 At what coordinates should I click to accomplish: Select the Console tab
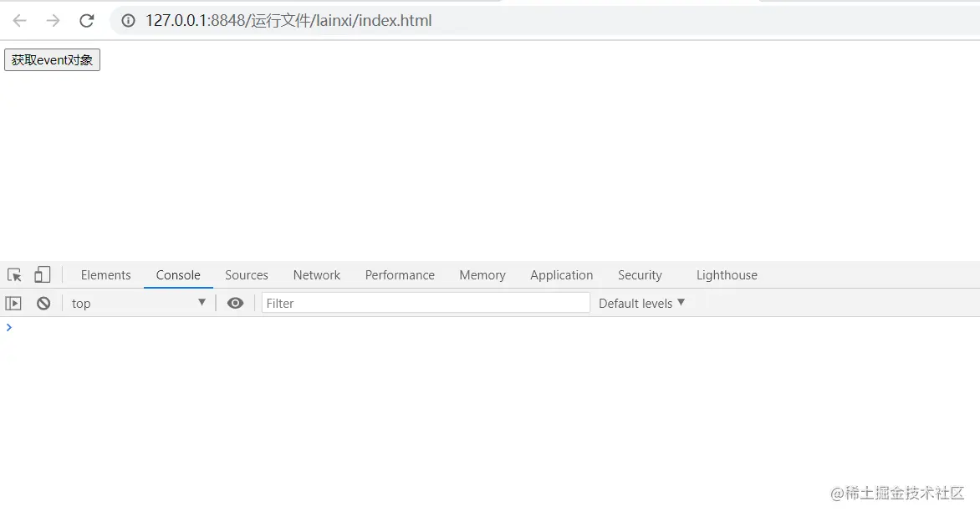pos(178,275)
